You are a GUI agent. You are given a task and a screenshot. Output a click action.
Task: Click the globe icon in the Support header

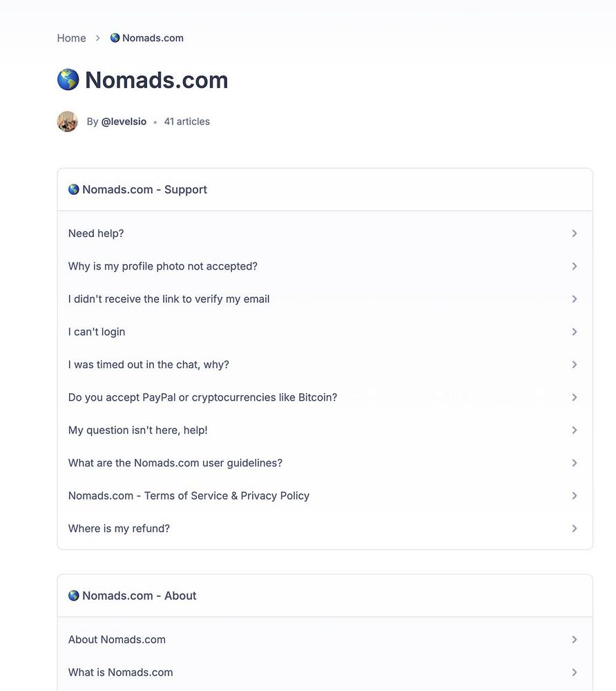[73, 189]
